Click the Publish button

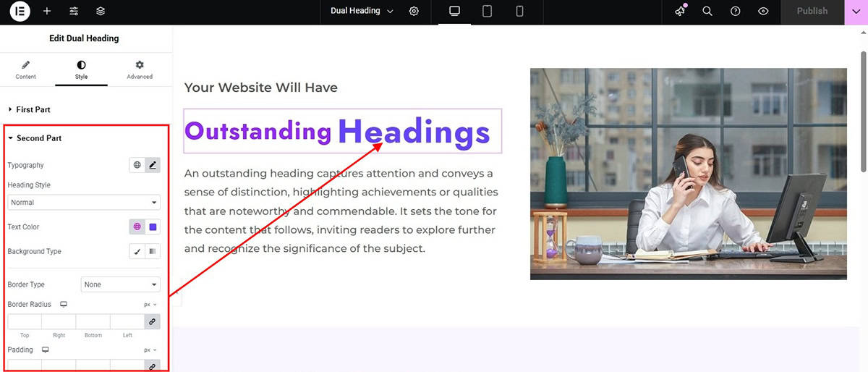(x=812, y=12)
